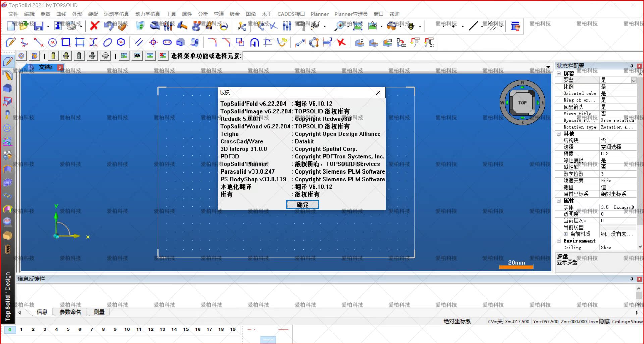Open the 文件 menu

tap(13, 14)
